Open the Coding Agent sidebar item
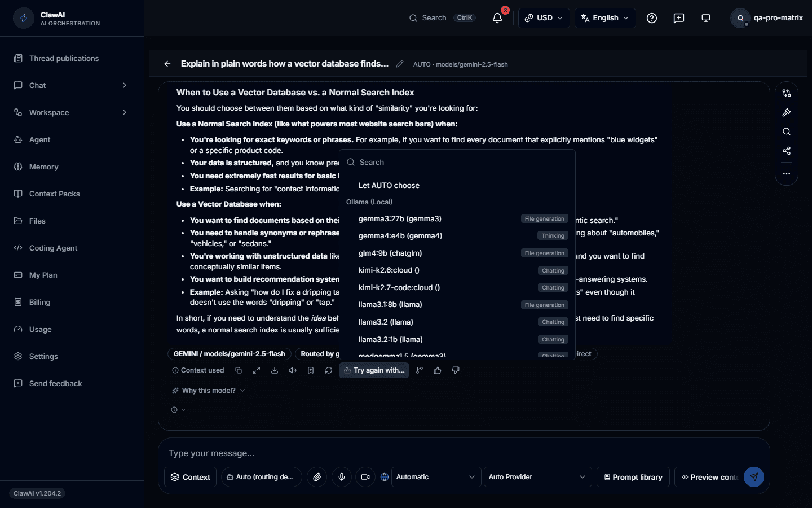 [x=72, y=248]
